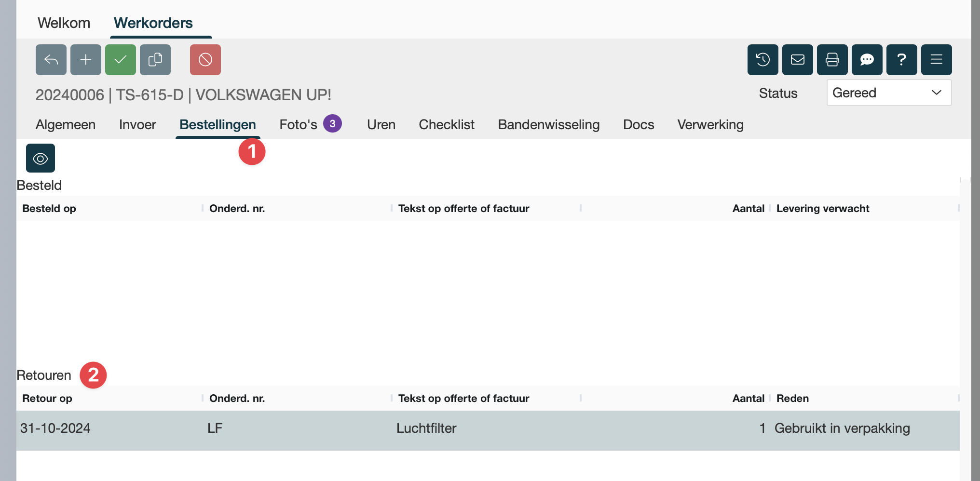This screenshot has width=980, height=481.
Task: Switch to the Welkom tab
Action: pos(64,23)
